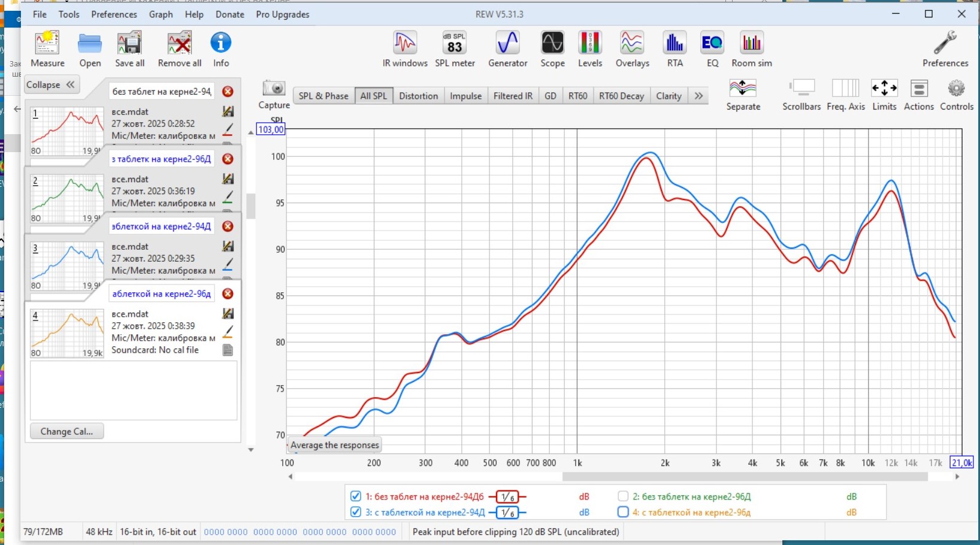Select the Filtered IR tab
Viewport: 980px width, 545px height.
(x=513, y=96)
